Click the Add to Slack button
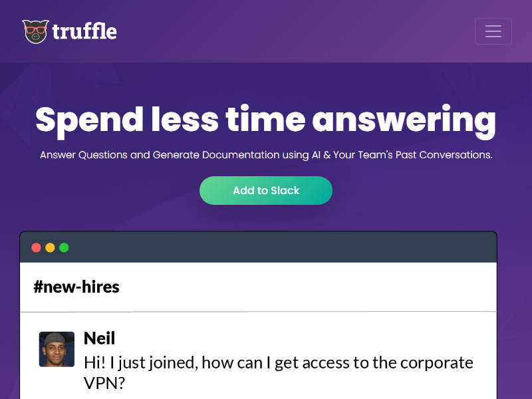 [x=266, y=191]
